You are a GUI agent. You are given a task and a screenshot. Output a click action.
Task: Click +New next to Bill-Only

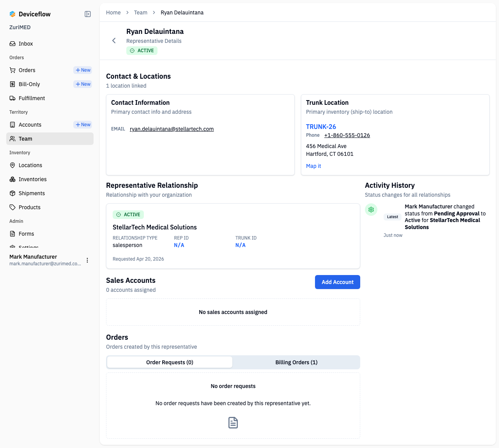coord(83,84)
